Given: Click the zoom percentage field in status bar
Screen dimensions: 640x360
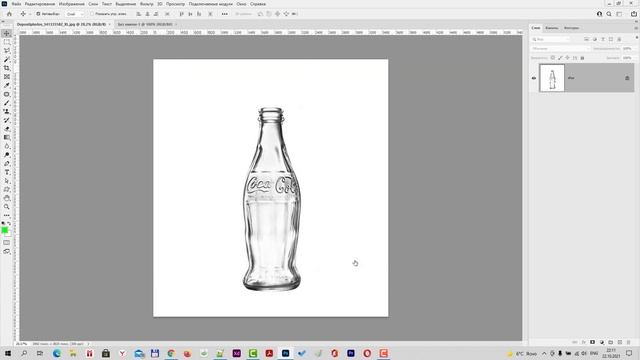Looking at the screenshot, I should pyautogui.click(x=21, y=344).
